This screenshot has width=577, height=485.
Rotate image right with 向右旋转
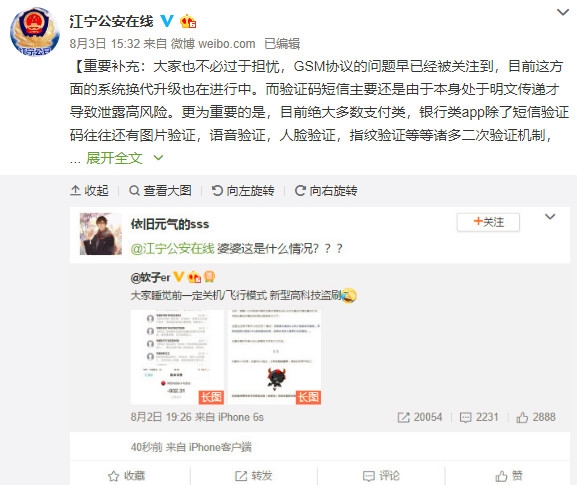[x=326, y=191]
